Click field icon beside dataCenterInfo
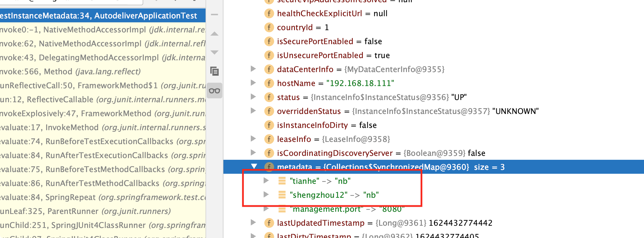Image resolution: width=644 pixels, height=238 pixels. pyautogui.click(x=269, y=69)
